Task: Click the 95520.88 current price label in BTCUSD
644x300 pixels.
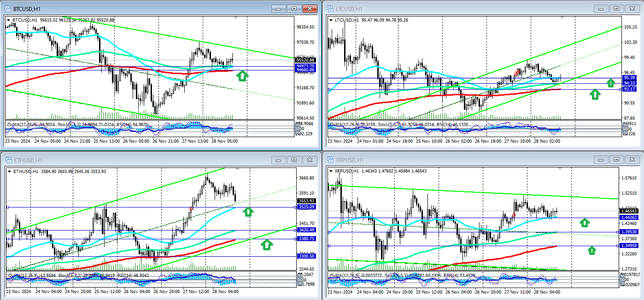Action: pos(305,60)
